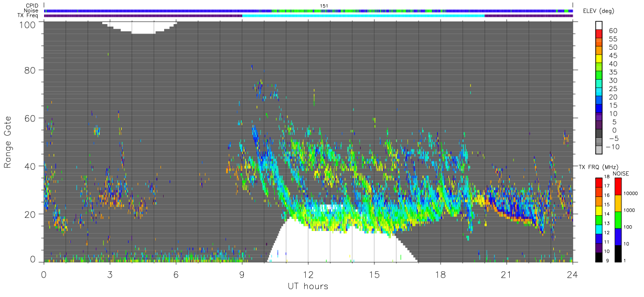This screenshot has height=297, width=644.
Task: Pick the white swatch above 60 degrees
Action: 599,26
